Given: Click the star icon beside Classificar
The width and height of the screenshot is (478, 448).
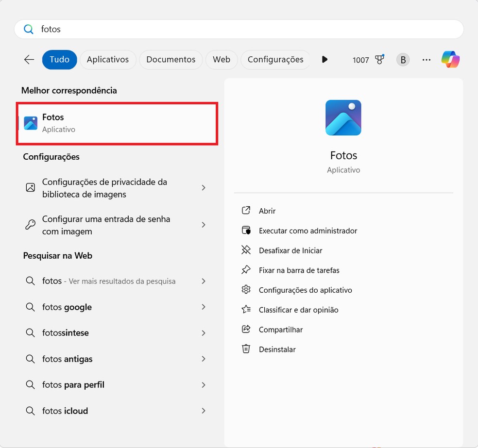Looking at the screenshot, I should pos(246,310).
